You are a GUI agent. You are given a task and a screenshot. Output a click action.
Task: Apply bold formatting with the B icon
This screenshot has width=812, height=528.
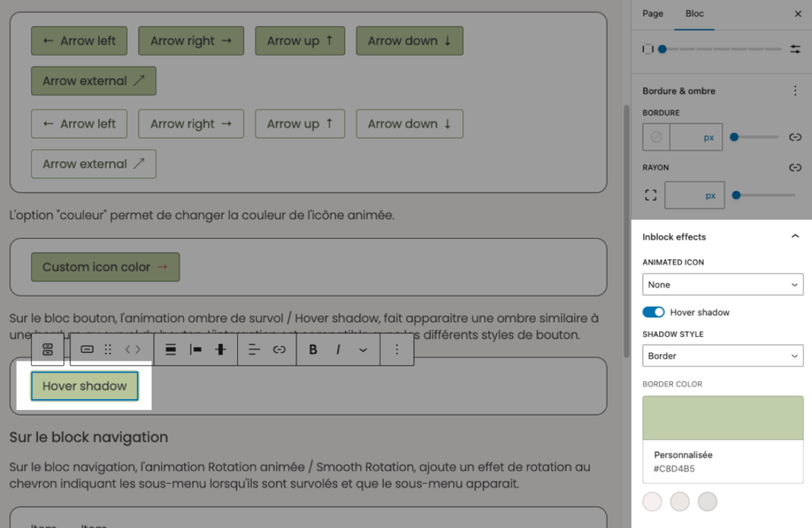[313, 350]
